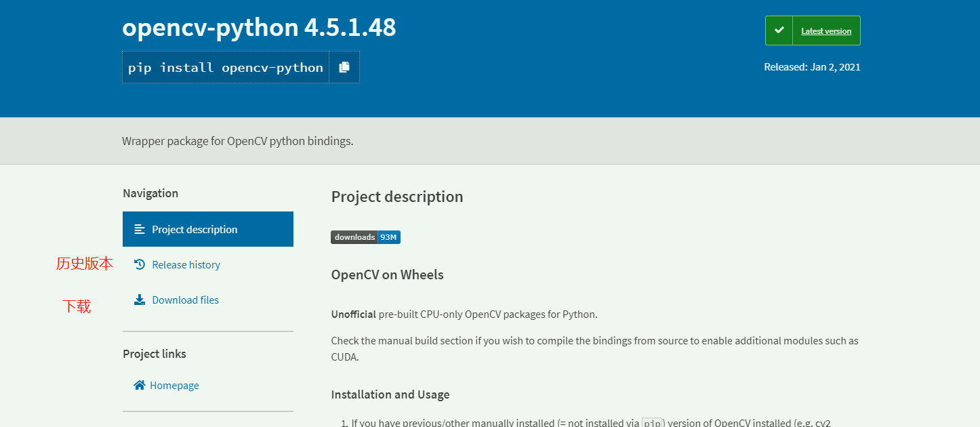Copy the pip install command icon

point(344,67)
